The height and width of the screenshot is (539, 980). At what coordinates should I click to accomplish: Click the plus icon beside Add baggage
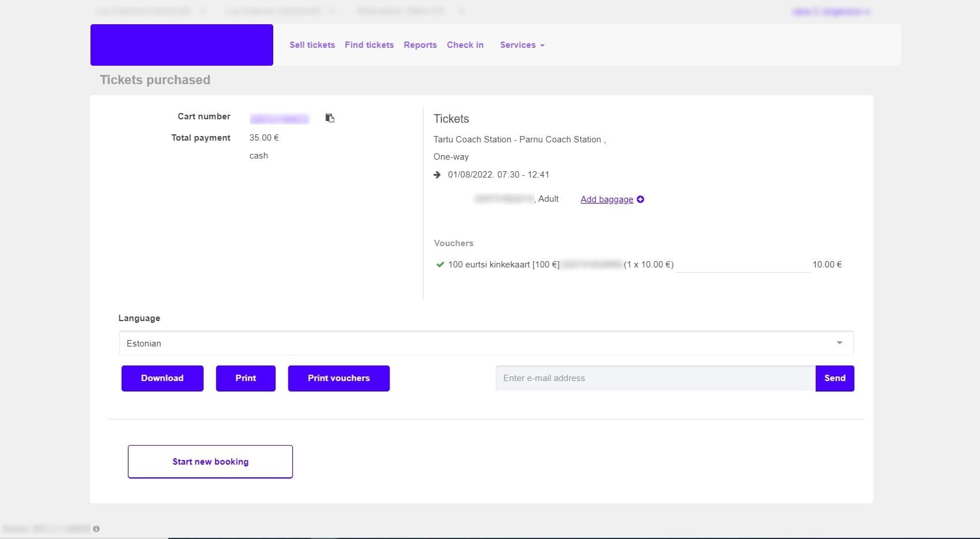[x=640, y=199]
